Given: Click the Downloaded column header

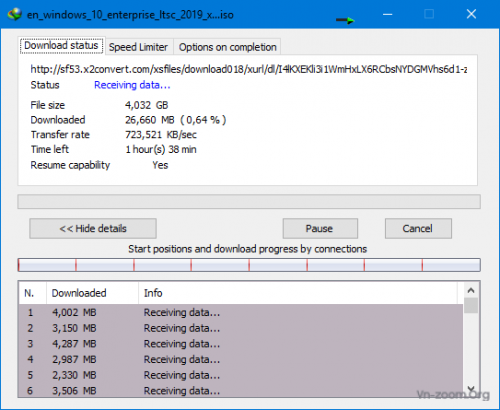Looking at the screenshot, I should [x=92, y=293].
